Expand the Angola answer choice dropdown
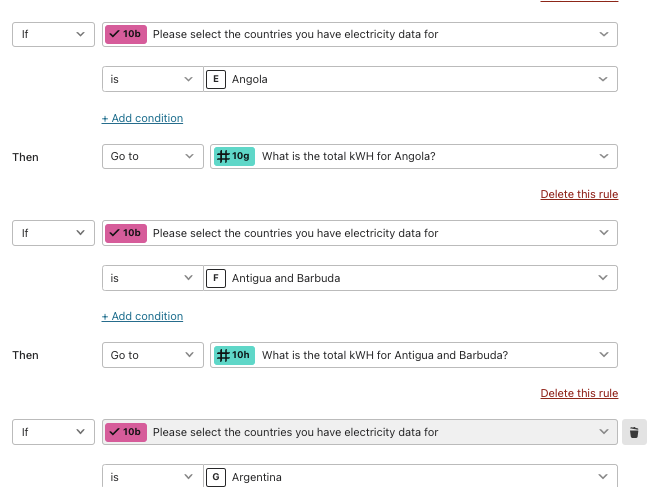The height and width of the screenshot is (487, 656). click(x=410, y=79)
